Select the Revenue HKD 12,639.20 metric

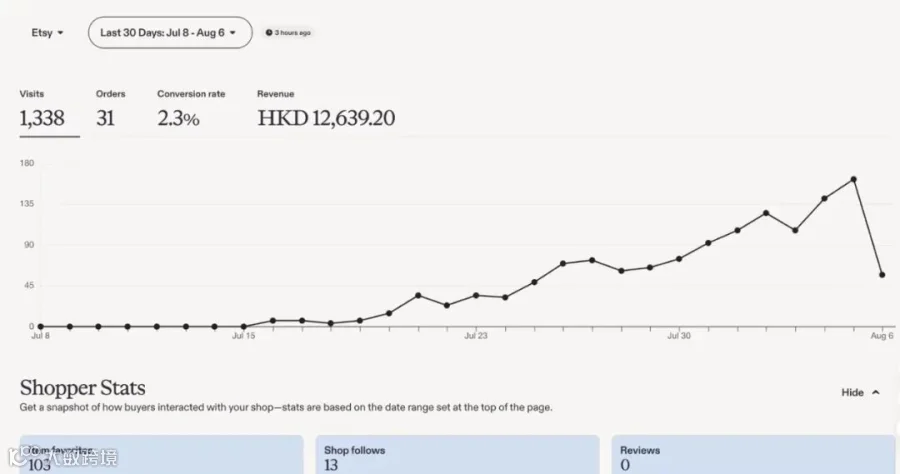coord(325,109)
